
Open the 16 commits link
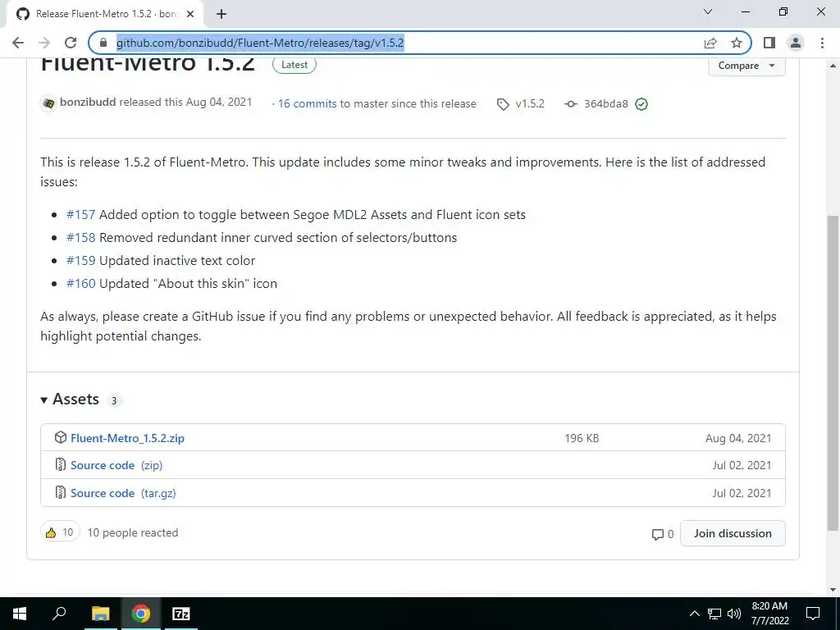tap(307, 104)
